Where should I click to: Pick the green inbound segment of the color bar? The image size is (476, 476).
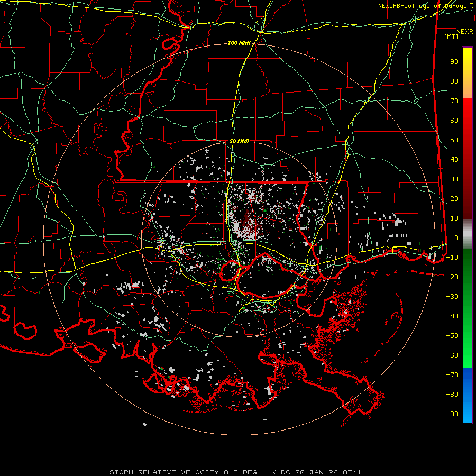point(467,309)
